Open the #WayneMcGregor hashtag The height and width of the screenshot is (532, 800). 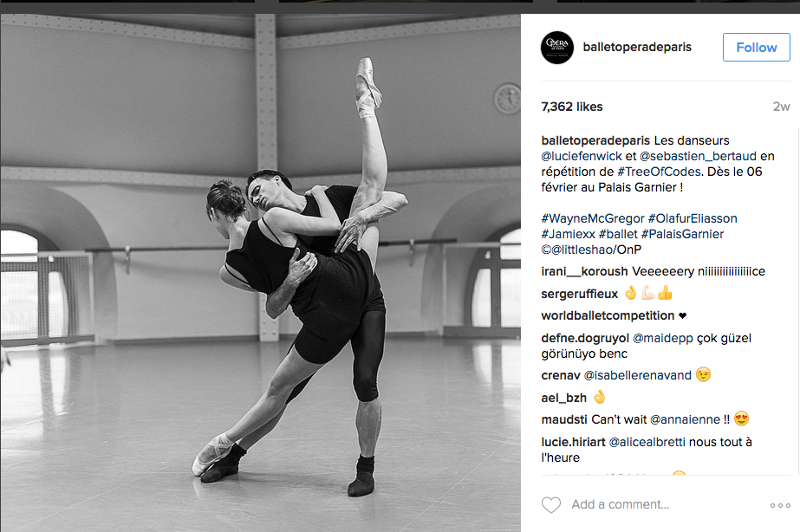pos(593,219)
